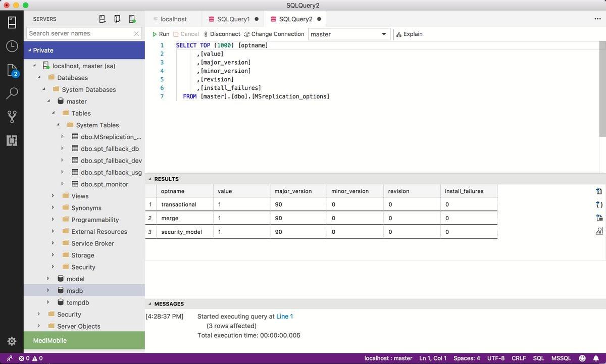
Task: Open the Extensions icon in activity bar
Action: tap(12, 140)
